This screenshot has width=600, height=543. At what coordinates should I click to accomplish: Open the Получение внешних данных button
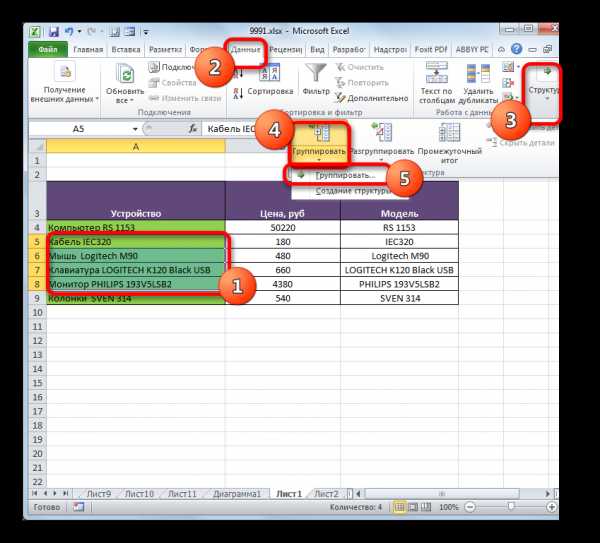64,83
